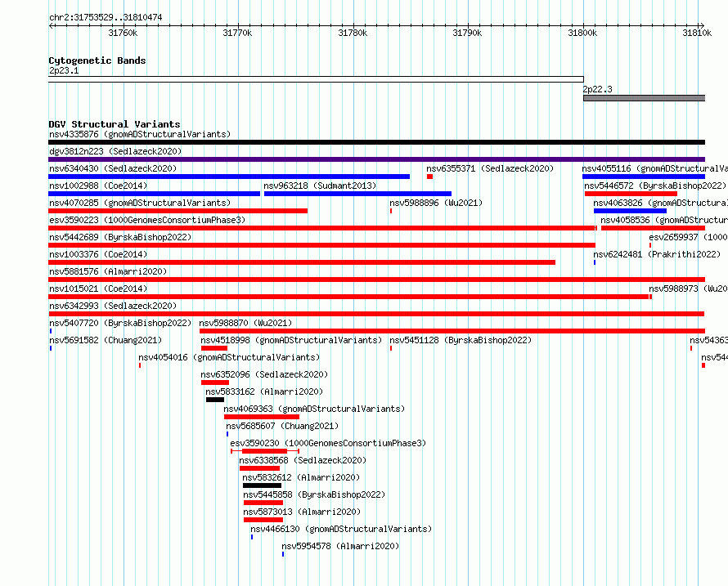Viewport: 728px width, 586px height.
Task: Select the nsv5954578 Almarri2020 label
Action: coord(340,547)
